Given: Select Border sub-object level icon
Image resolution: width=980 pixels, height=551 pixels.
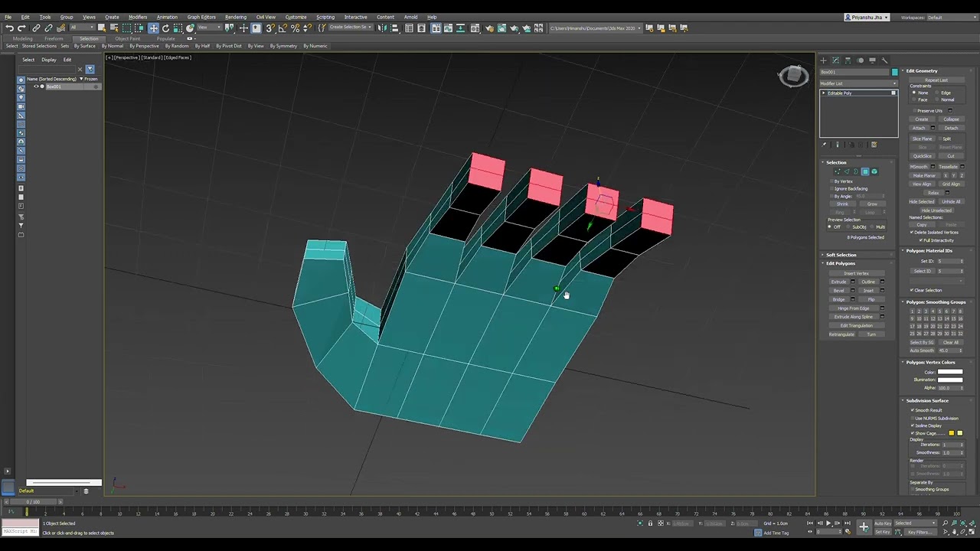Looking at the screenshot, I should pos(855,171).
